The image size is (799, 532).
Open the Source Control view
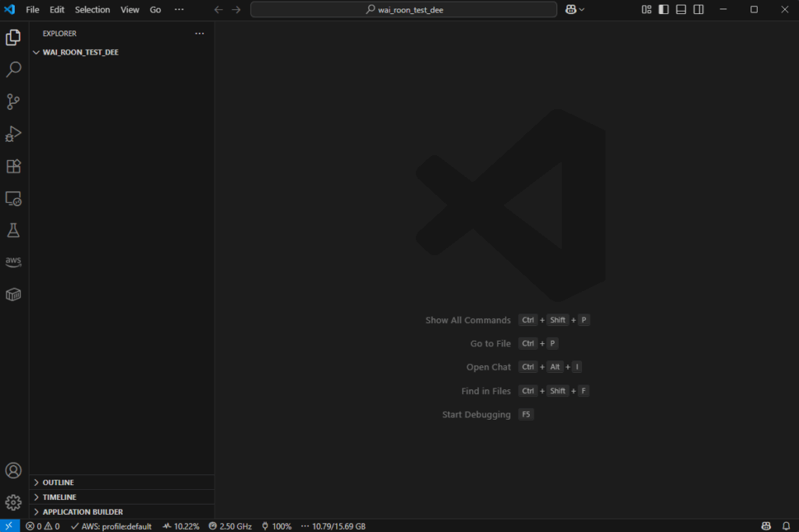pyautogui.click(x=13, y=101)
